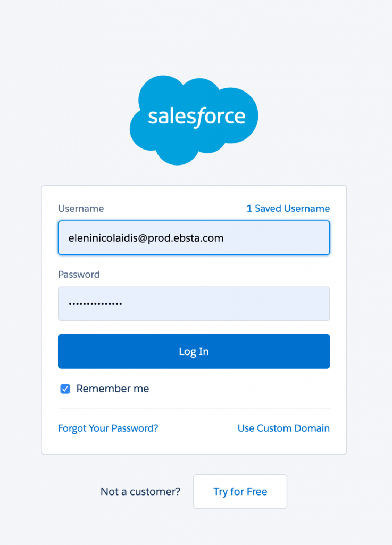Click the Username field label
The height and width of the screenshot is (545, 392).
tap(81, 209)
